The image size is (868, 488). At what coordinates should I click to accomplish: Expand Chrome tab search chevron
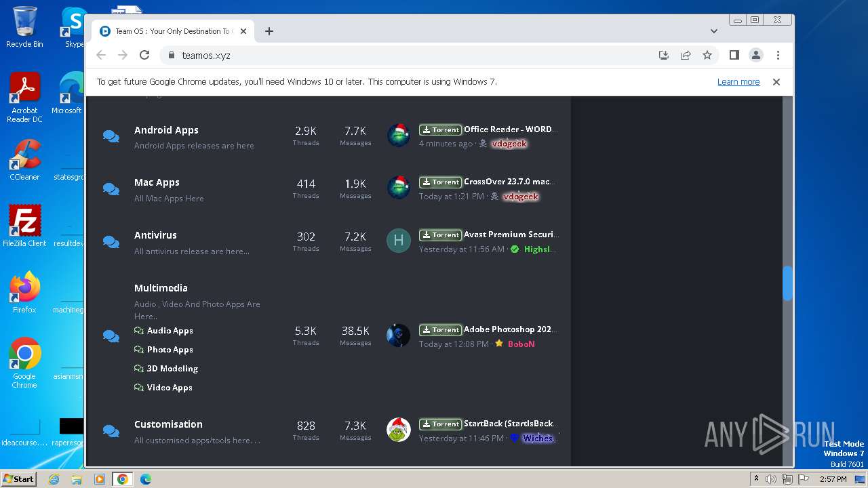click(713, 31)
